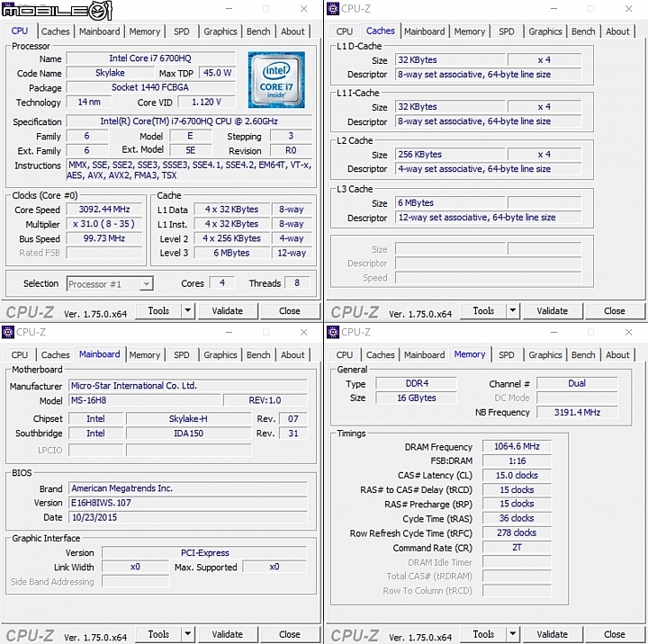Open Memory tab in bottom-left Mainboard window

pyautogui.click(x=145, y=355)
